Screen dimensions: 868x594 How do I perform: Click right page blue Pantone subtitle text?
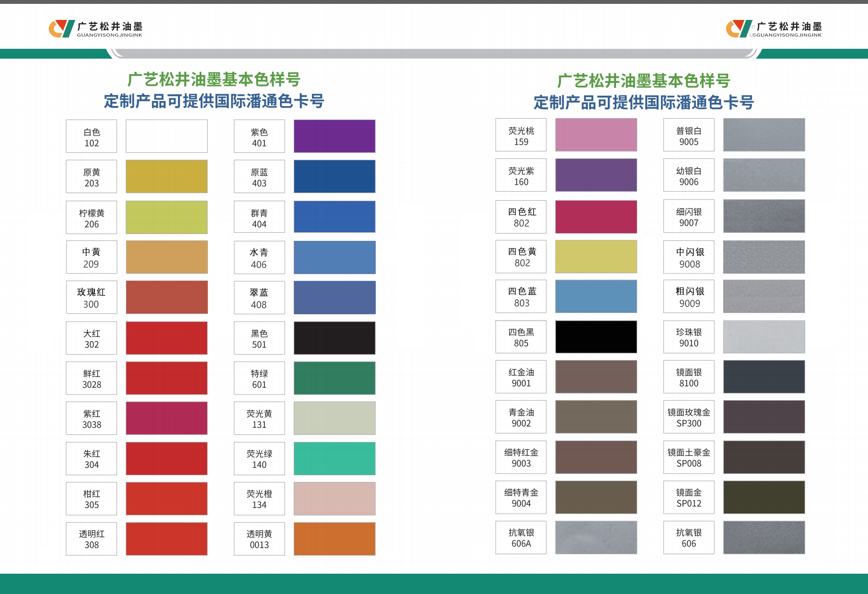tap(644, 102)
